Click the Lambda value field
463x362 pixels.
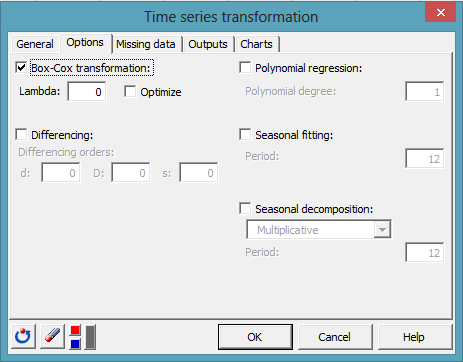pos(87,91)
